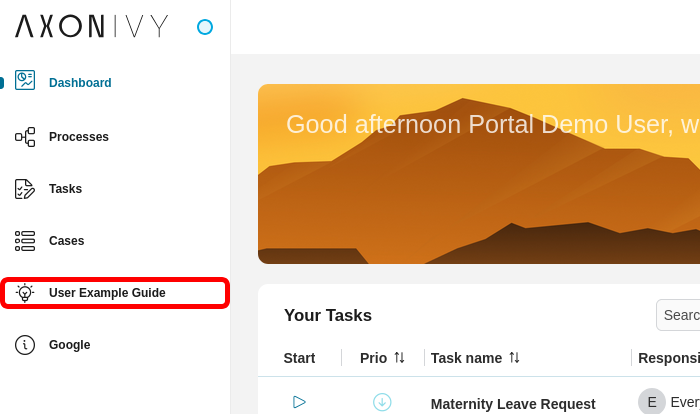Open the Dashboard menu item
The height and width of the screenshot is (414, 700).
pos(80,83)
